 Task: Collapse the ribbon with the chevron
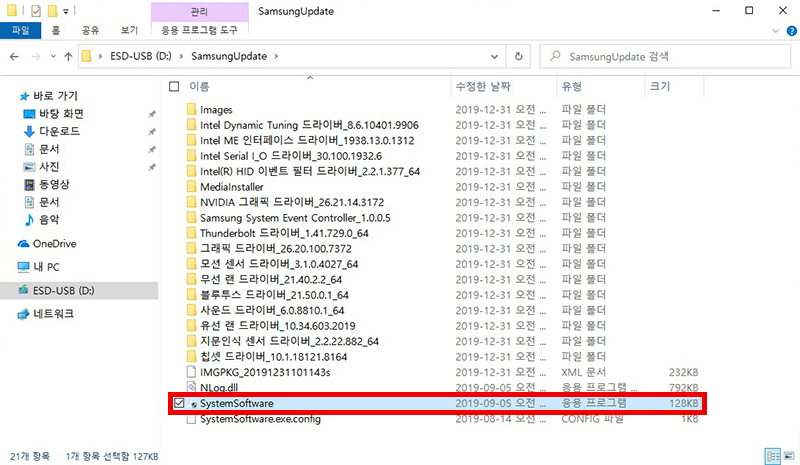point(776,31)
